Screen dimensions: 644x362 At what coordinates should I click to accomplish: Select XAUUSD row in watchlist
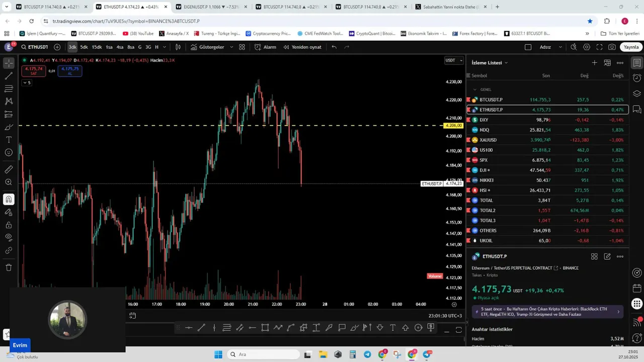(x=547, y=140)
